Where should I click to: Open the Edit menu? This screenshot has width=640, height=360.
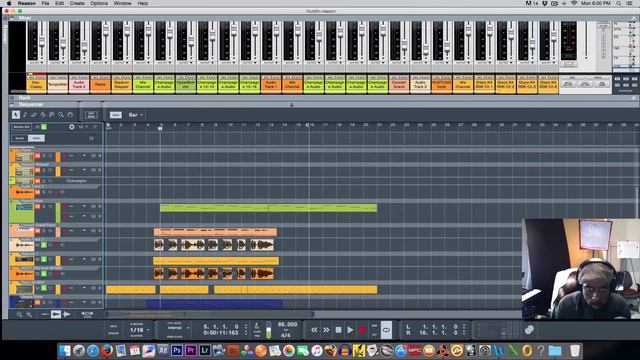59,3
